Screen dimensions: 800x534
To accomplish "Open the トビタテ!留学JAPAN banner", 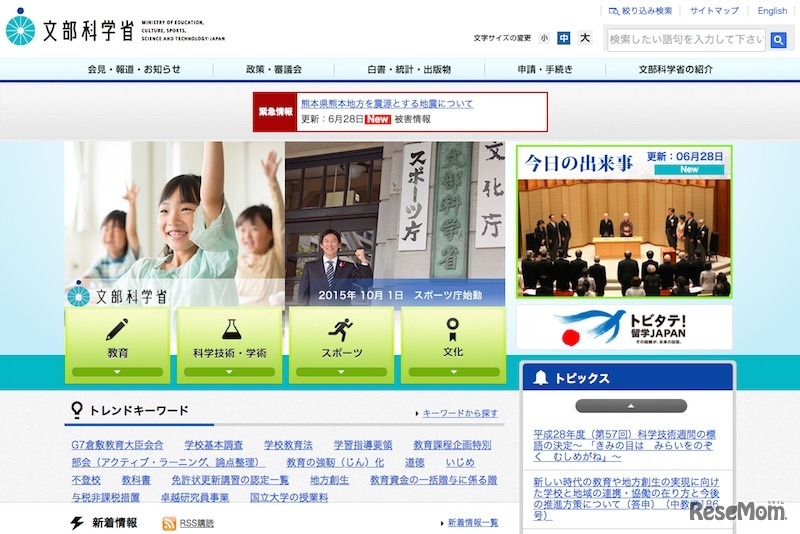I will click(624, 327).
